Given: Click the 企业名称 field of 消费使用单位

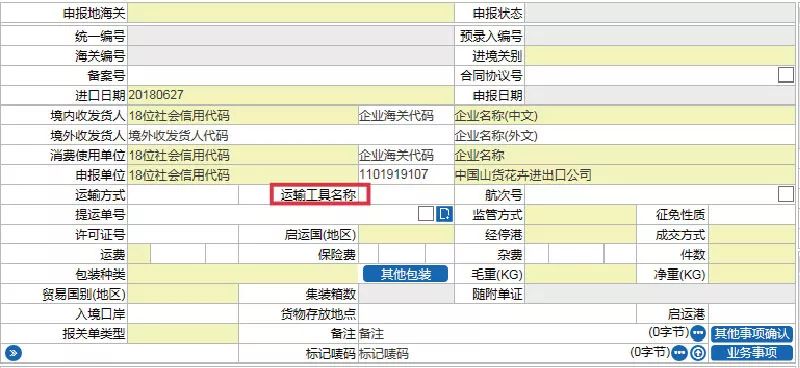Looking at the screenshot, I should pos(624,155).
